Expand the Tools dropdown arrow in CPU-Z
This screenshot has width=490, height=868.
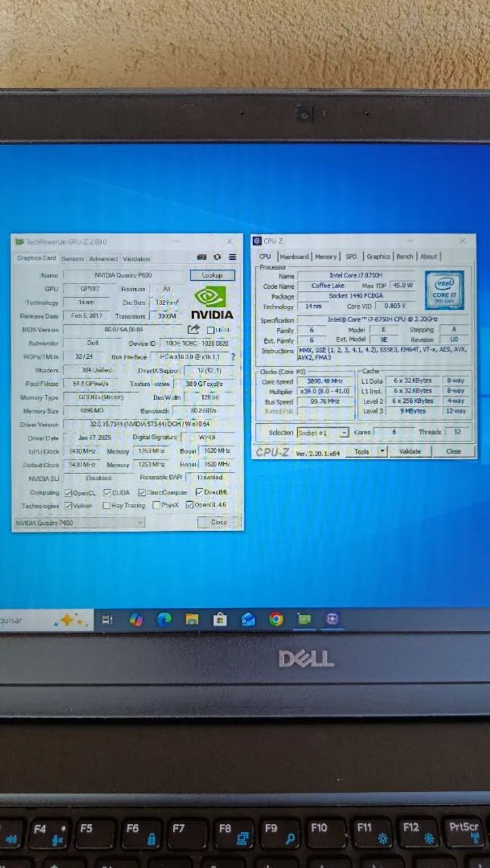click(382, 451)
